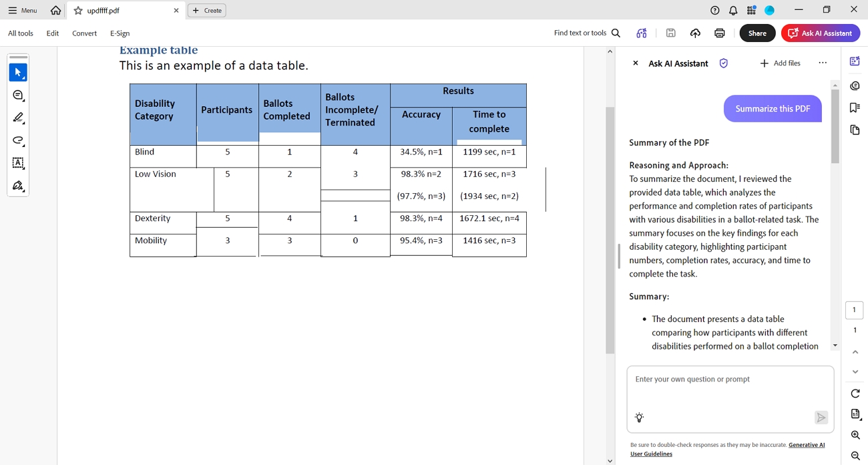Open the AI Assistant right-rail icon
The image size is (868, 465).
point(855,61)
